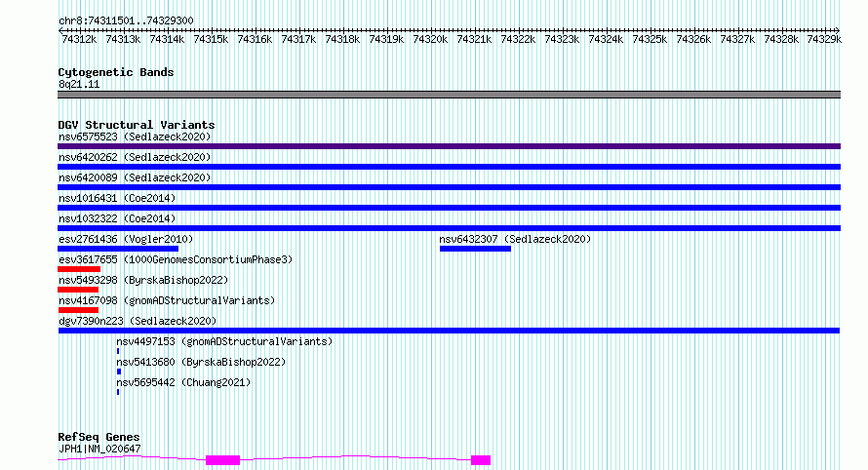Open dgv7390n223 (Sedlazeck2020) variant label
Viewport: 868px width, 470px height.
138,321
